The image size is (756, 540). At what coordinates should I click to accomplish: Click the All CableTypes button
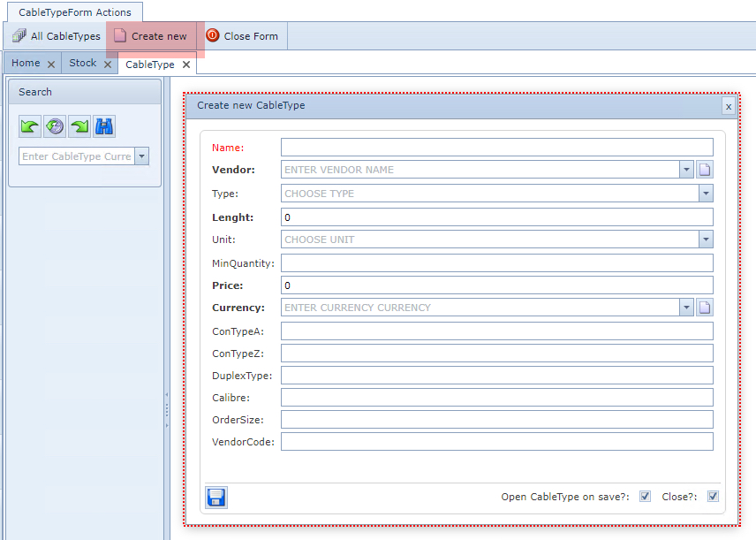click(57, 36)
